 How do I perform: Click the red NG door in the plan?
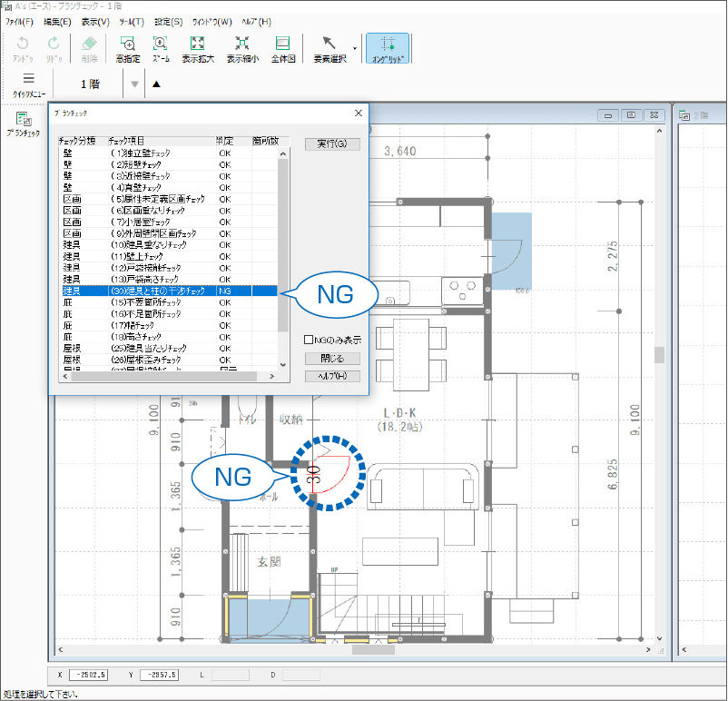[x=330, y=475]
